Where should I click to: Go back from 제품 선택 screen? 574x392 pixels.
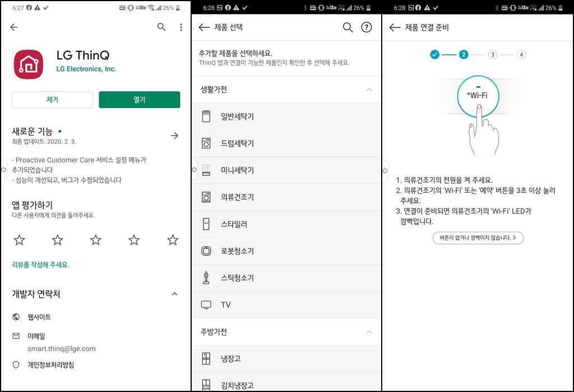[x=204, y=27]
